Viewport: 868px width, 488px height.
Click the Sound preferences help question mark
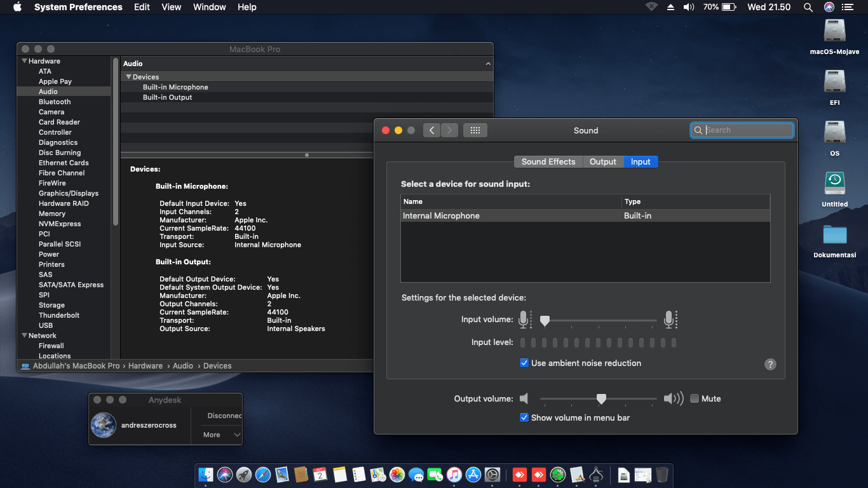click(770, 364)
